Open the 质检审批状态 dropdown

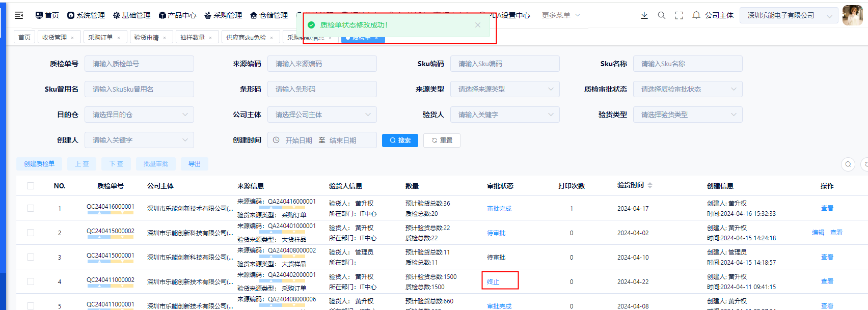coord(687,89)
